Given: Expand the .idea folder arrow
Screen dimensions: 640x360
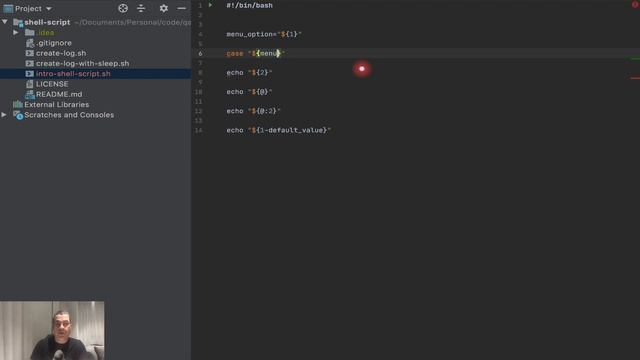Looking at the screenshot, I should 16,32.
